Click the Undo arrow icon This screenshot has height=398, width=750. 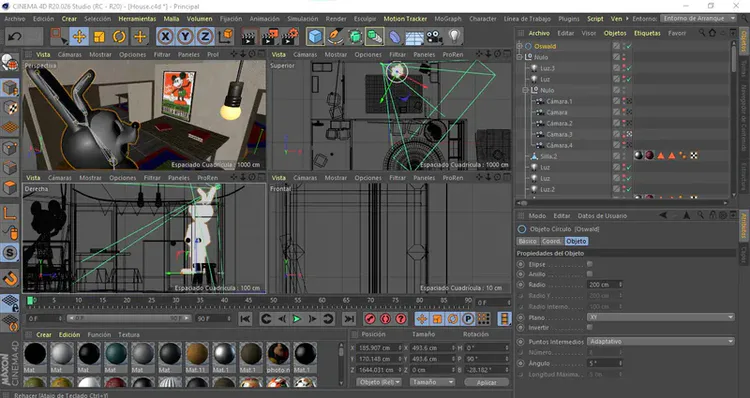coord(15,37)
